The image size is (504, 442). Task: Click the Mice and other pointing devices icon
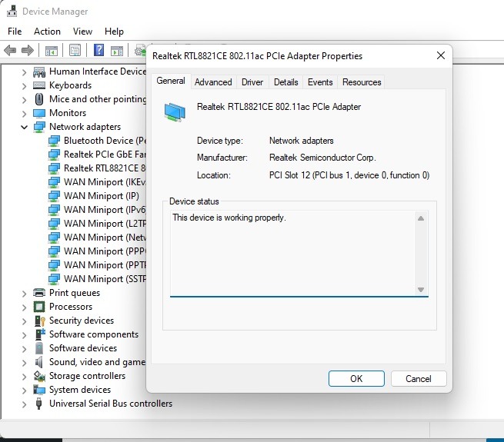coord(39,99)
